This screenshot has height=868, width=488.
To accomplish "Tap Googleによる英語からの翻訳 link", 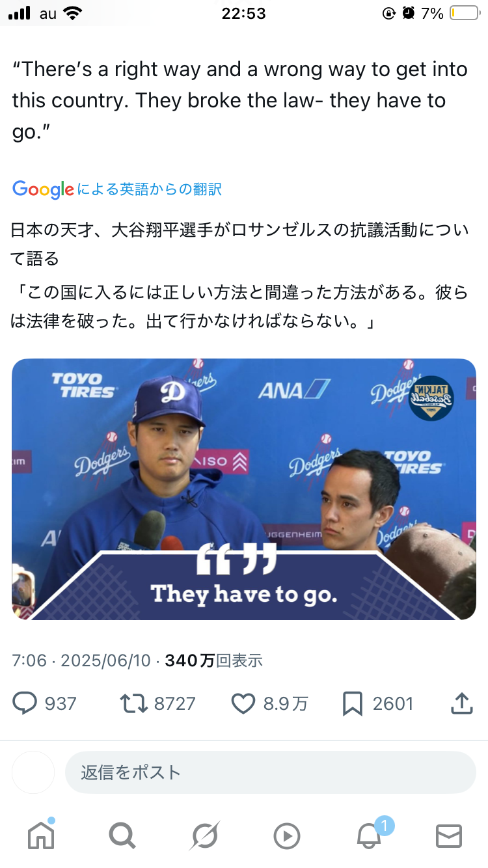I will click(x=117, y=189).
